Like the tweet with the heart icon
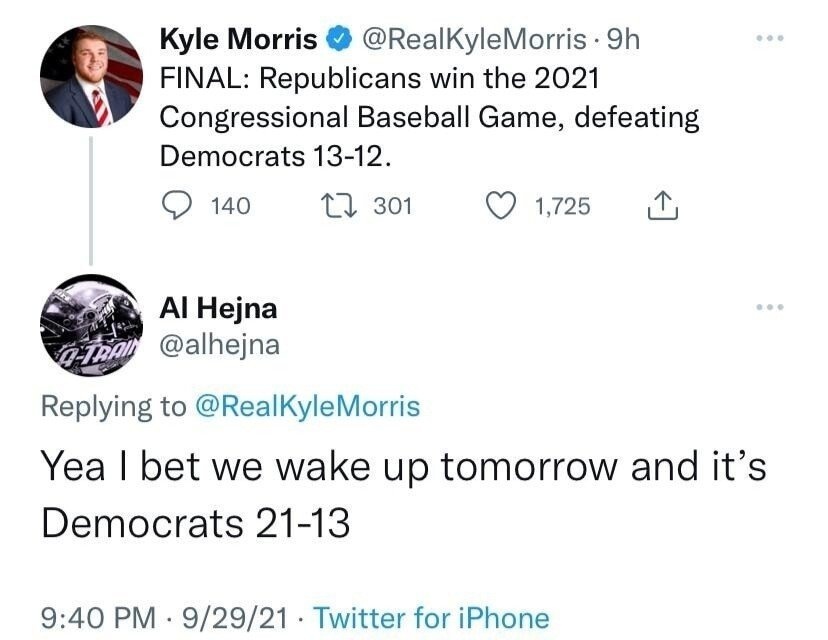828x640 pixels. click(x=499, y=206)
